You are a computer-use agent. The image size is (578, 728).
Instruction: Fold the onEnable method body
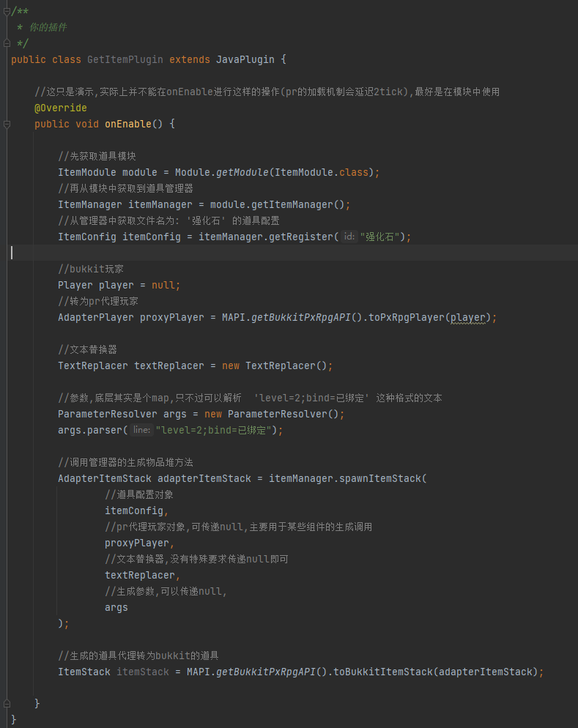7,124
